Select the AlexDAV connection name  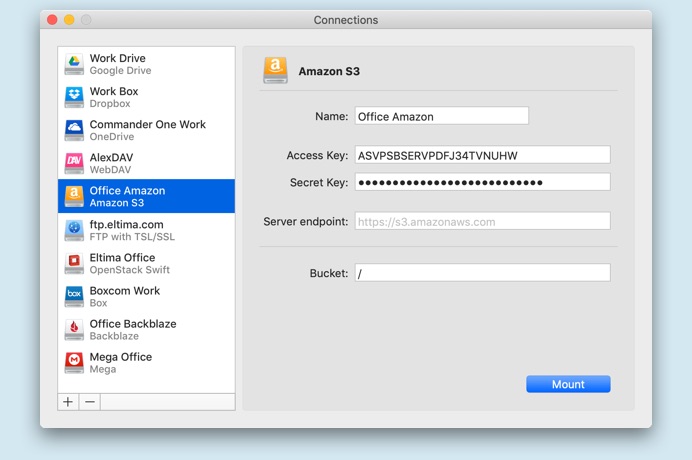[x=111, y=158]
